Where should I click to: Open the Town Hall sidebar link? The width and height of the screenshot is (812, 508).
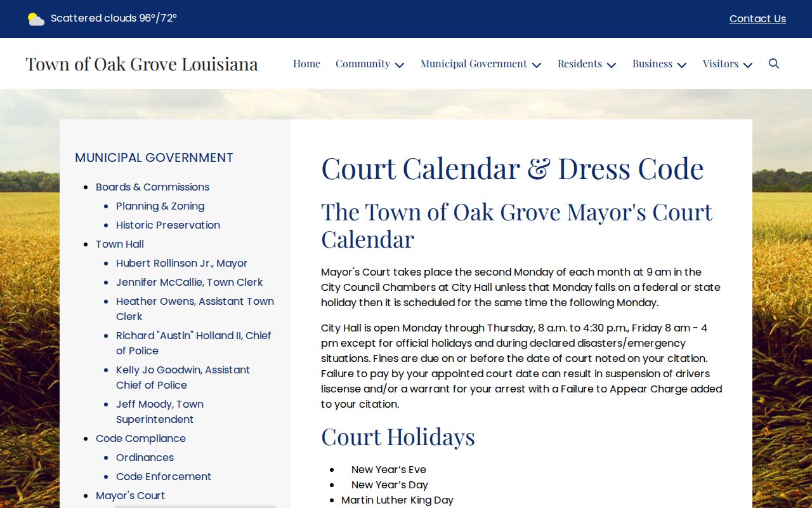pyautogui.click(x=120, y=244)
